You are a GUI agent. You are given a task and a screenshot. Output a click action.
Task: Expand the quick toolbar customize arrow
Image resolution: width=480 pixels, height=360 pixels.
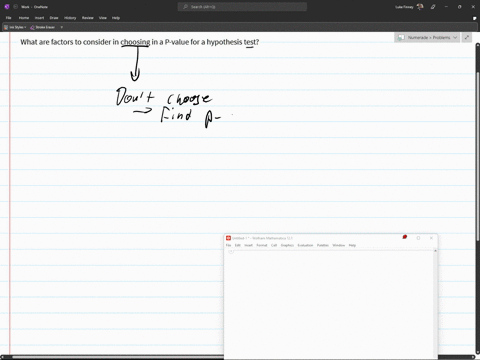coord(62,27)
